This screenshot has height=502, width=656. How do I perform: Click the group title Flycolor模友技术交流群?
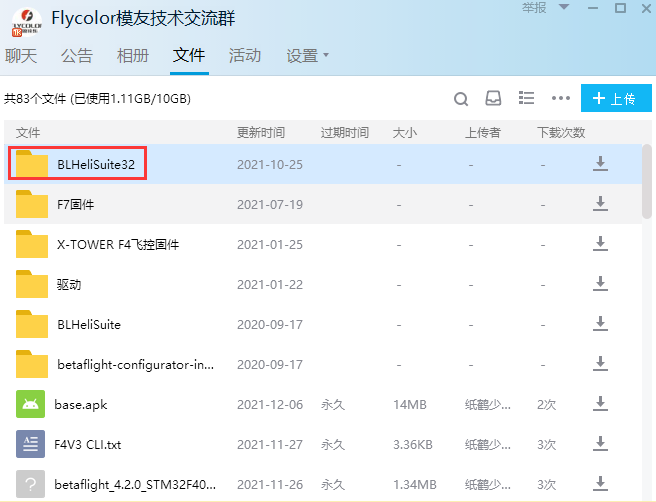[143, 18]
